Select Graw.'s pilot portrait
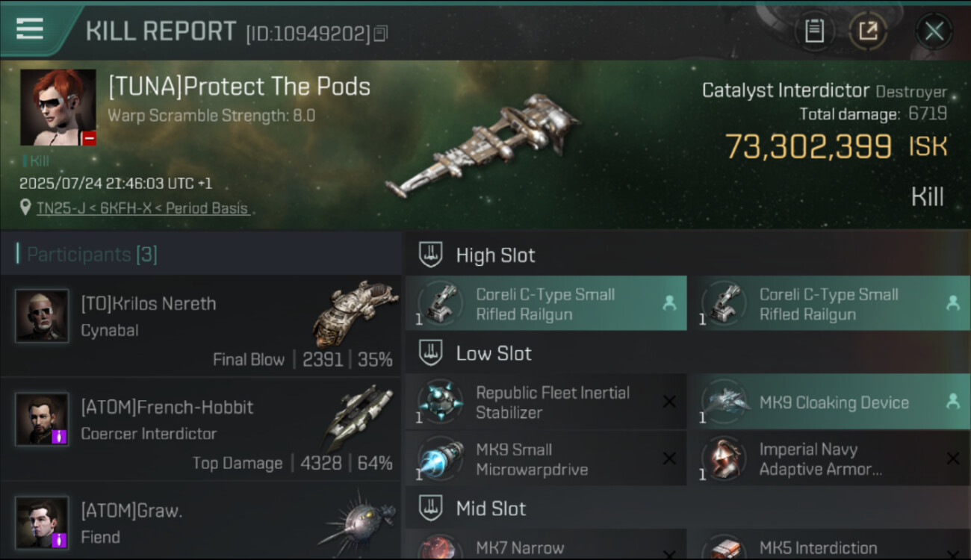This screenshot has width=971, height=560. pyautogui.click(x=42, y=521)
